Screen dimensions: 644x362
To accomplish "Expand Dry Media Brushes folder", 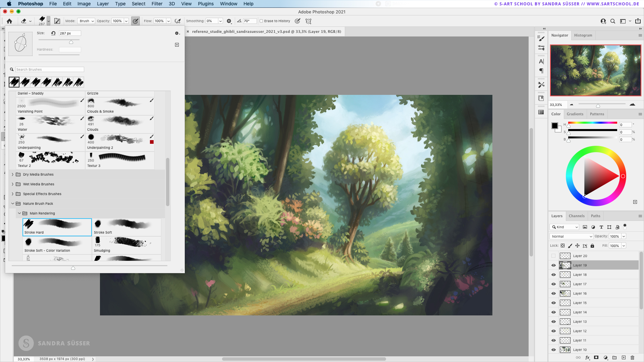I will tap(13, 175).
